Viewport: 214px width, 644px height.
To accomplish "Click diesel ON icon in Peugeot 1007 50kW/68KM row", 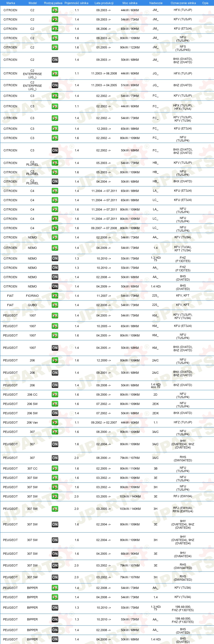I will click(55, 348).
